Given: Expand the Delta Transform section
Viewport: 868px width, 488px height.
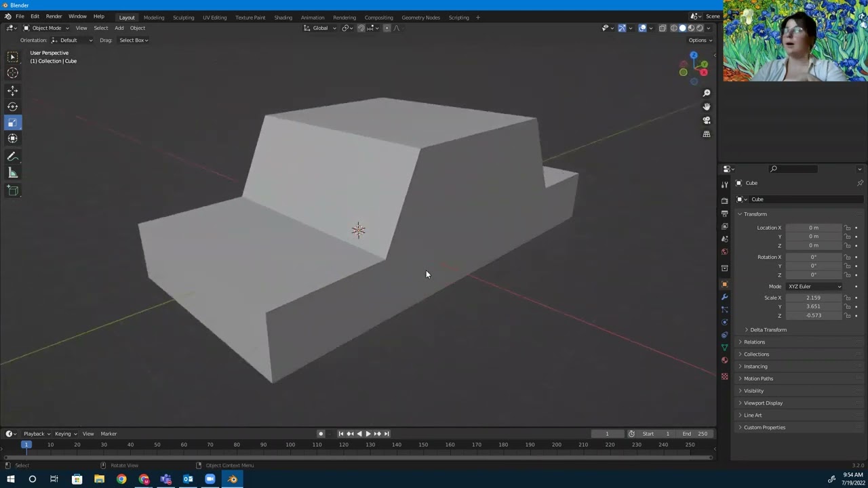Looking at the screenshot, I should tap(768, 329).
